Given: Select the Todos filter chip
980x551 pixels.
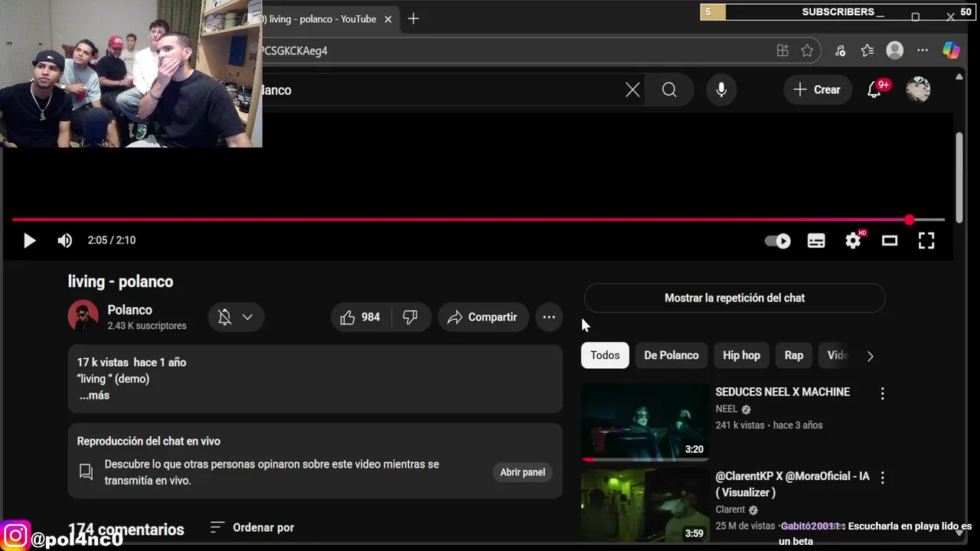Looking at the screenshot, I should click(605, 355).
